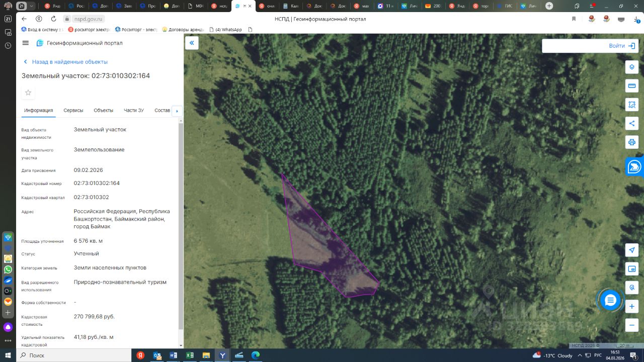The image size is (644, 362).
Task: Click cadastral number value 02:73:010302:164
Action: click(x=97, y=183)
